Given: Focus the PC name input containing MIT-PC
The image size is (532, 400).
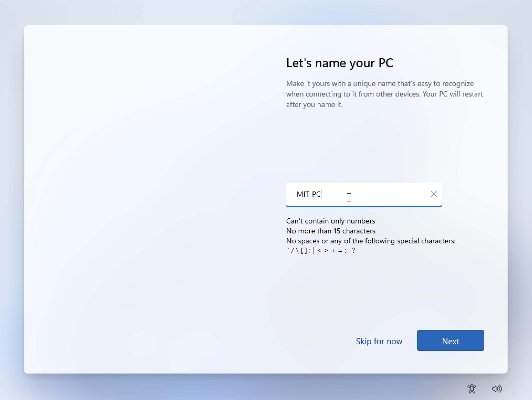Looking at the screenshot, I should tap(364, 194).
